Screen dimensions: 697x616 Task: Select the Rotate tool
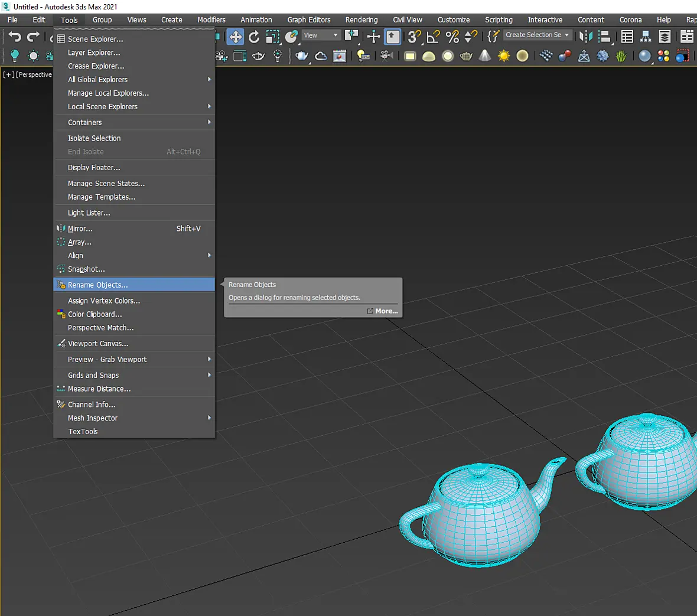coord(254,37)
